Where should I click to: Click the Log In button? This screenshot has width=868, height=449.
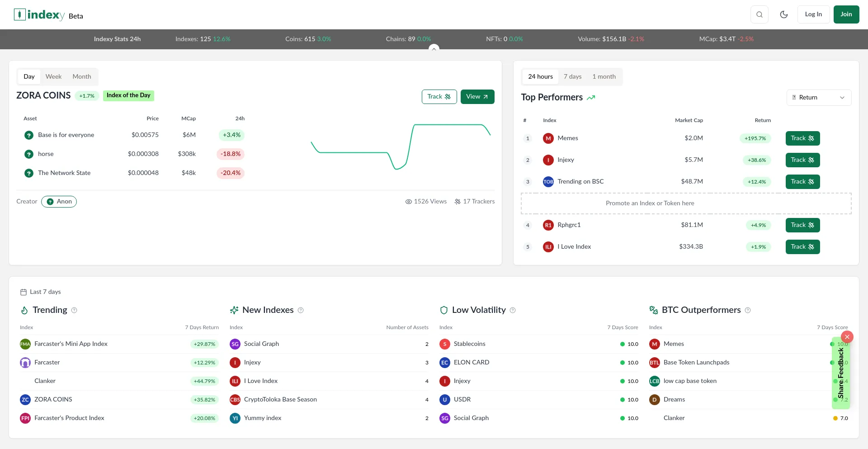click(x=813, y=14)
